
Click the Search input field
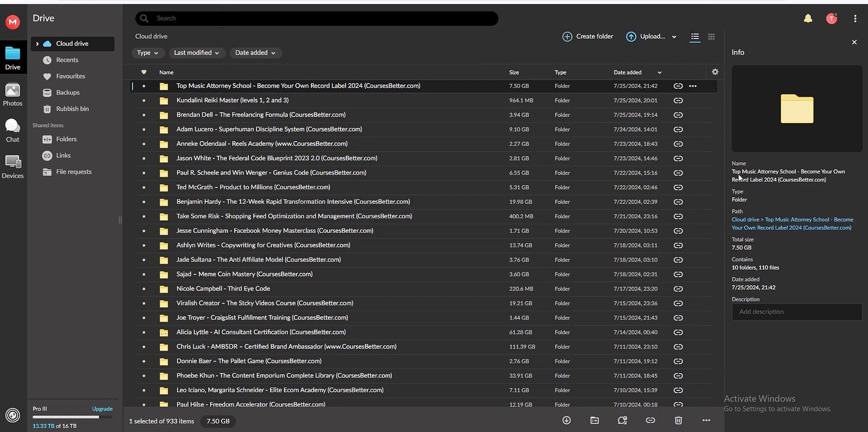[316, 19]
